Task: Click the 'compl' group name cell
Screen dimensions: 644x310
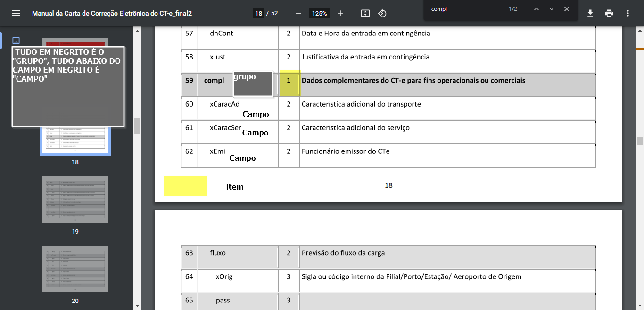Action: pos(238,85)
